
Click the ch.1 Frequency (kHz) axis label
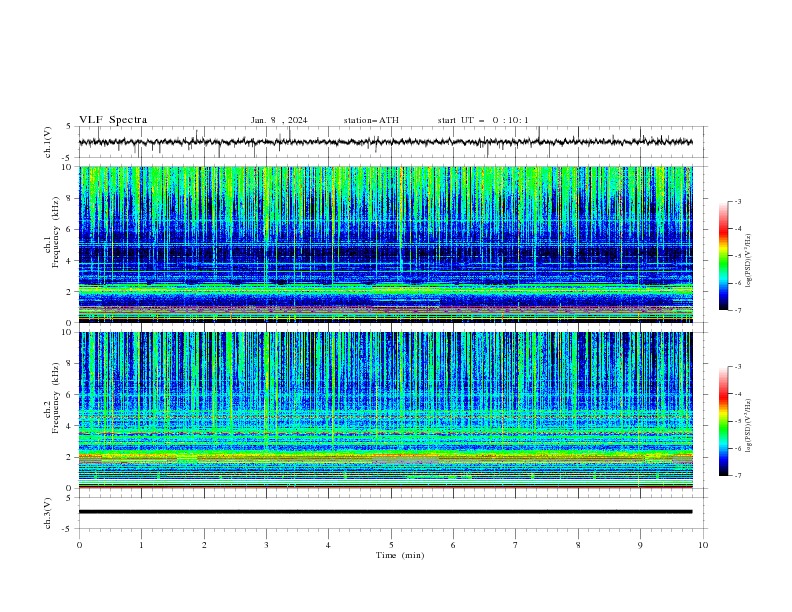(x=52, y=233)
